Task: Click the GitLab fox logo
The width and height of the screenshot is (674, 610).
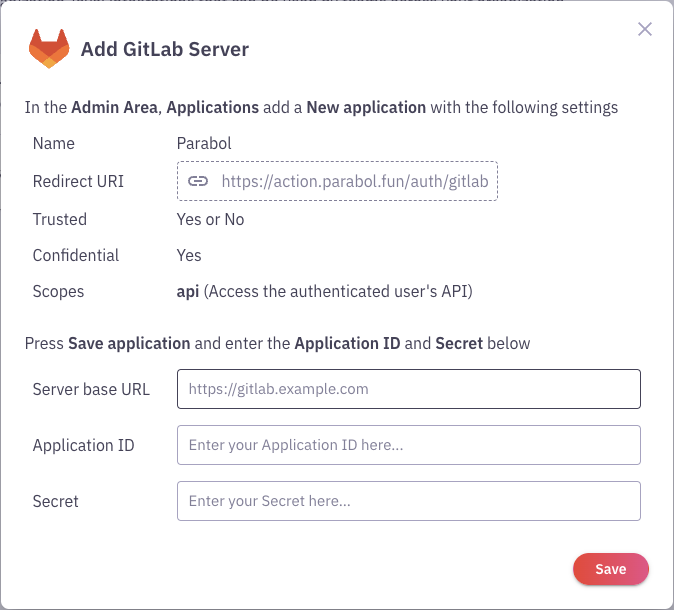Action: click(49, 49)
